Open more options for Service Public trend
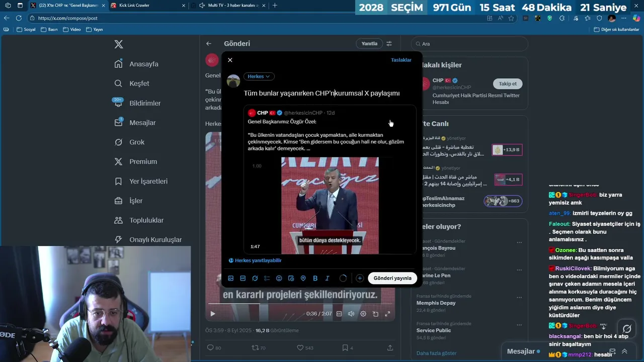Viewport: 644px width, 362px height. pyautogui.click(x=519, y=324)
